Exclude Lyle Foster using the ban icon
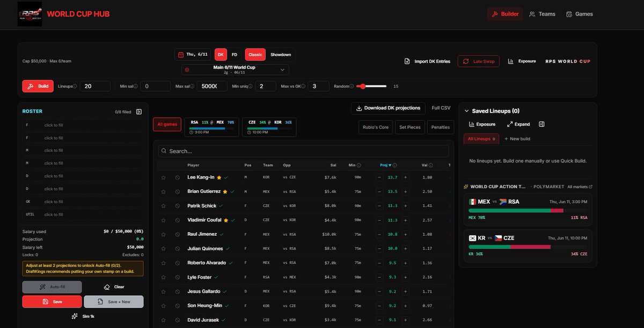 click(177, 277)
